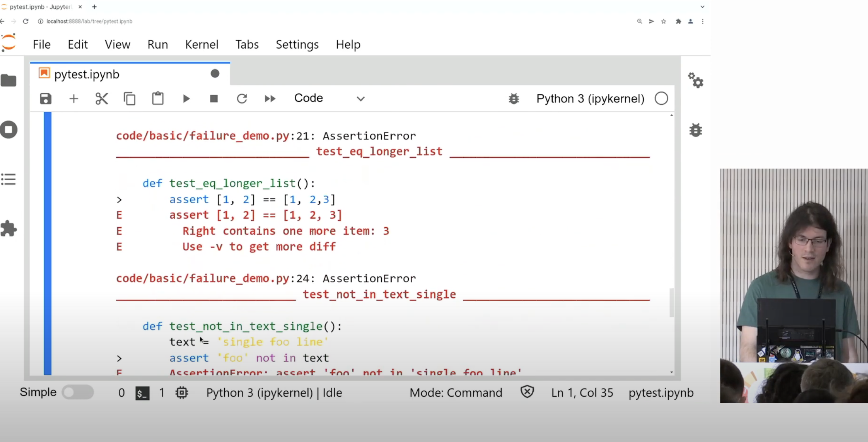Image resolution: width=868 pixels, height=442 pixels.
Task: Open browser extensions puzzle icon
Action: coord(678,21)
